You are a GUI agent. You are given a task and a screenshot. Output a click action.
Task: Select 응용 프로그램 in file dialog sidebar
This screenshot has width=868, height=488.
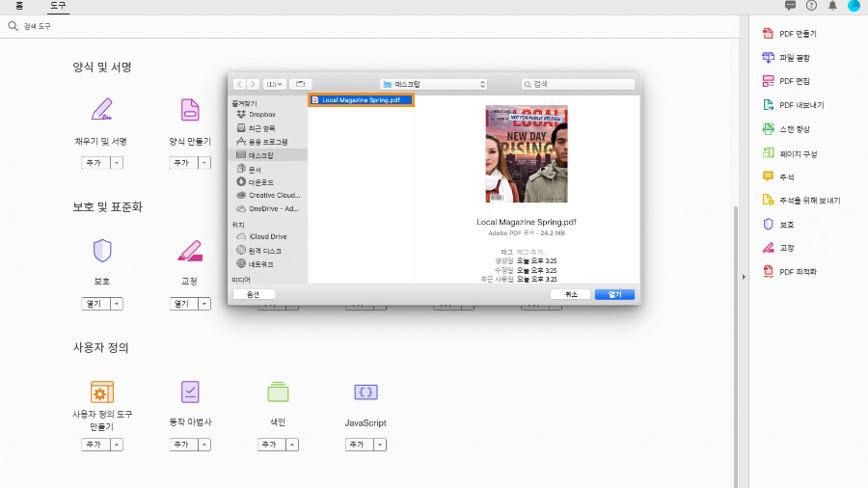click(268, 142)
